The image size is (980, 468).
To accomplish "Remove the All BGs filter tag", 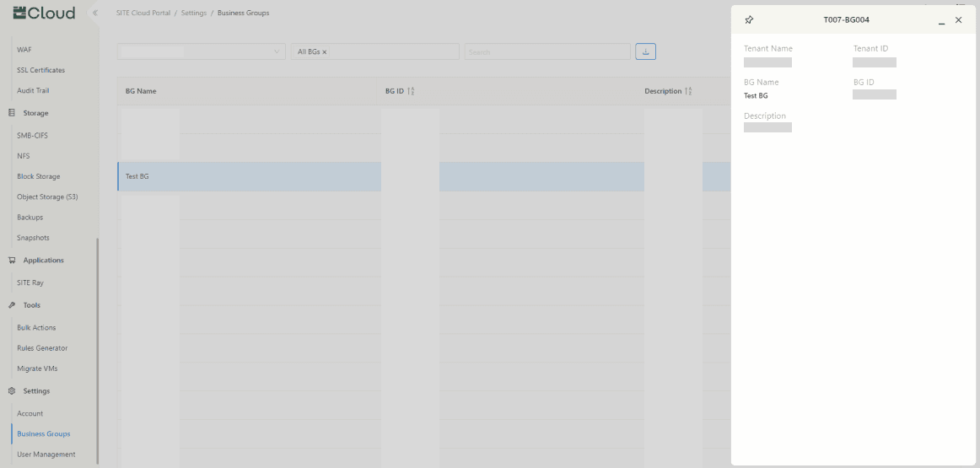I will pyautogui.click(x=325, y=52).
